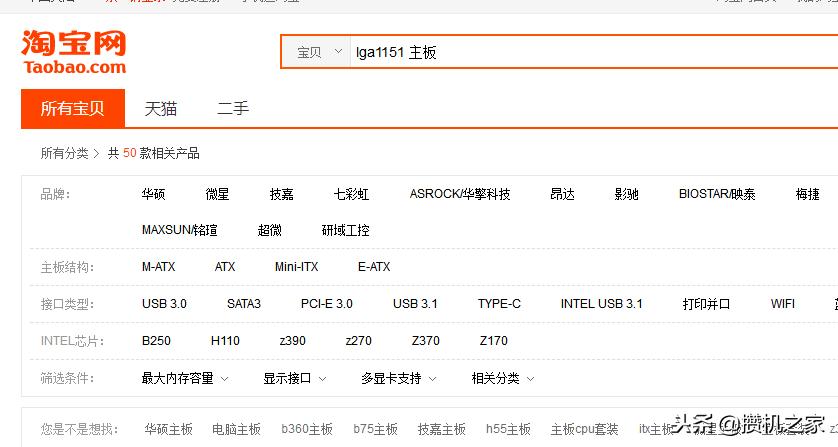Filter by brand 影驰
Screen dimensions: 838x447
coord(626,194)
